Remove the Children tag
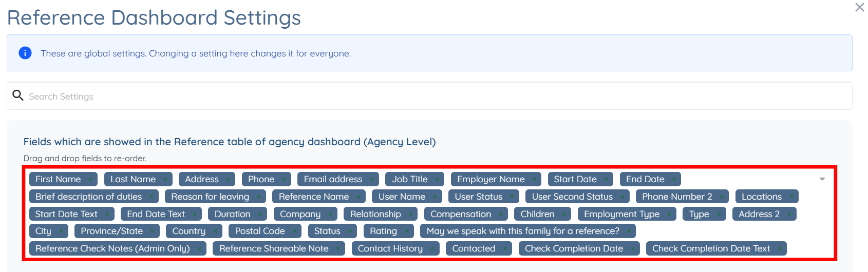This screenshot has width=868, height=272. [564, 214]
